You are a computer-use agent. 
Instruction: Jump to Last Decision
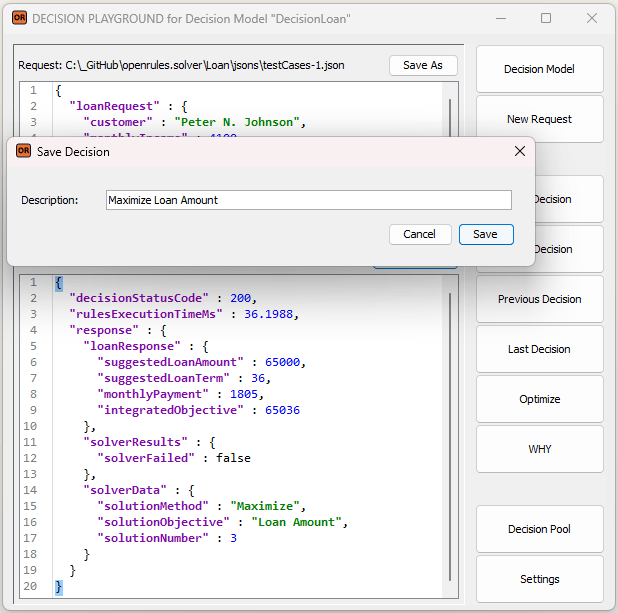pyautogui.click(x=539, y=349)
